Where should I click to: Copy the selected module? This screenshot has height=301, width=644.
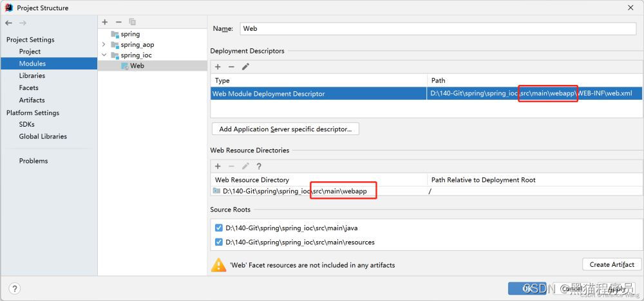[x=132, y=22]
